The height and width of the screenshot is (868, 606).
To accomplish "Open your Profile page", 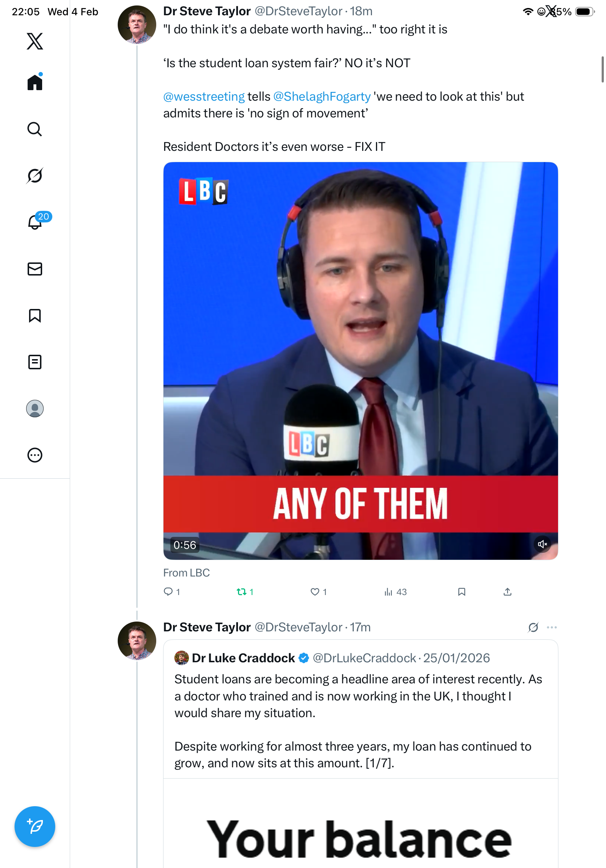I will (35, 409).
